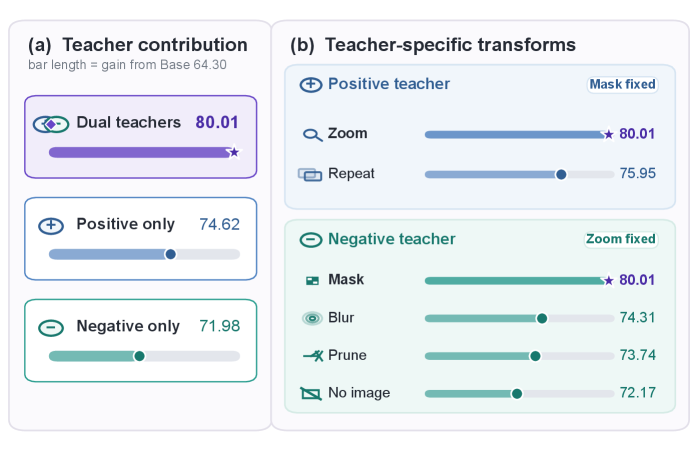Click the Teacher-specific transforms heading

(450, 45)
